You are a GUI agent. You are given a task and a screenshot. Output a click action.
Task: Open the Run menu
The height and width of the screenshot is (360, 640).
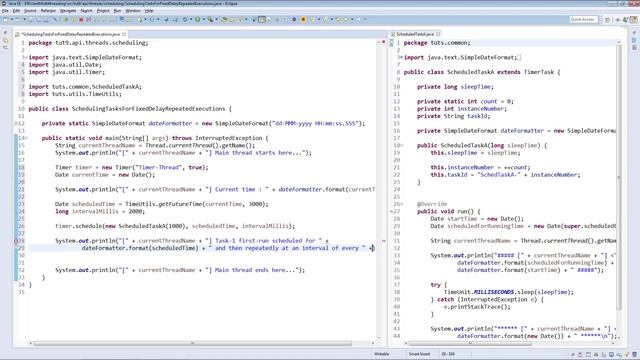point(118,11)
